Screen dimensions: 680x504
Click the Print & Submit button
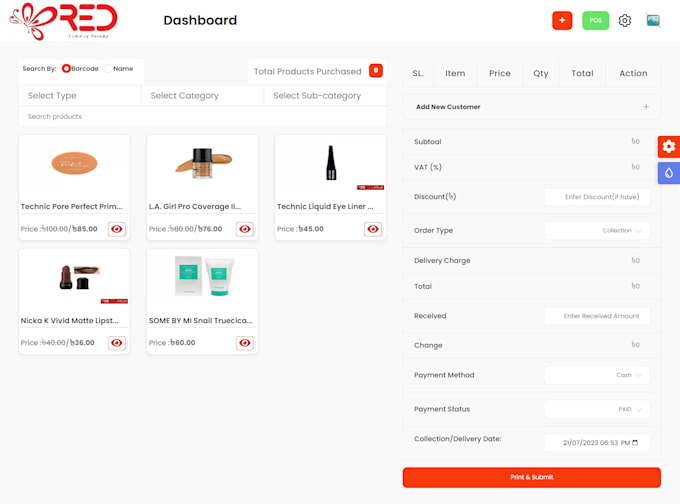532,477
